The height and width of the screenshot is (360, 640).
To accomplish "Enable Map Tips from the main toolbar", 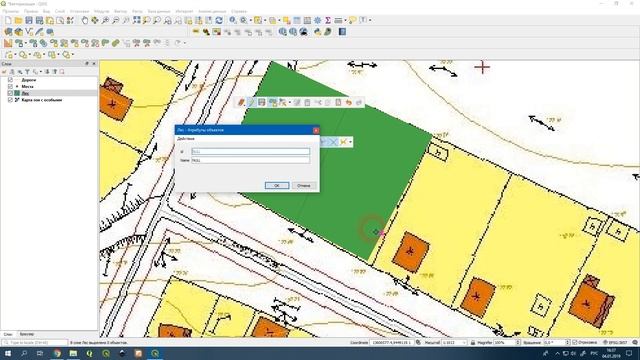I will pyautogui.click(x=352, y=20).
